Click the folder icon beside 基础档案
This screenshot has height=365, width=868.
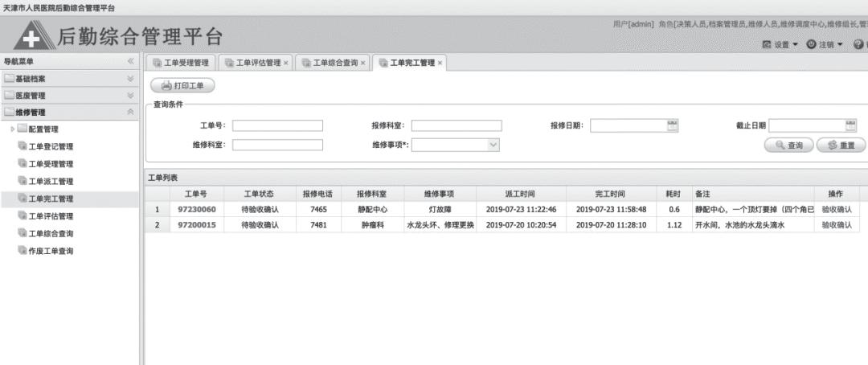(9, 79)
